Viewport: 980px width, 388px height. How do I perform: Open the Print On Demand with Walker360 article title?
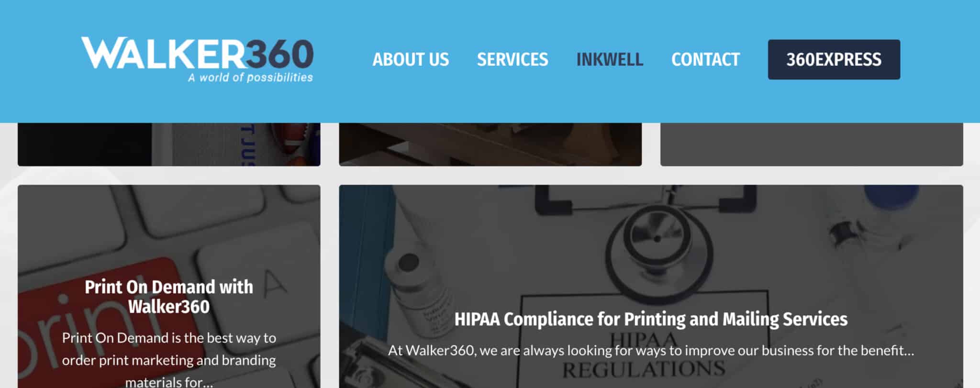click(169, 297)
